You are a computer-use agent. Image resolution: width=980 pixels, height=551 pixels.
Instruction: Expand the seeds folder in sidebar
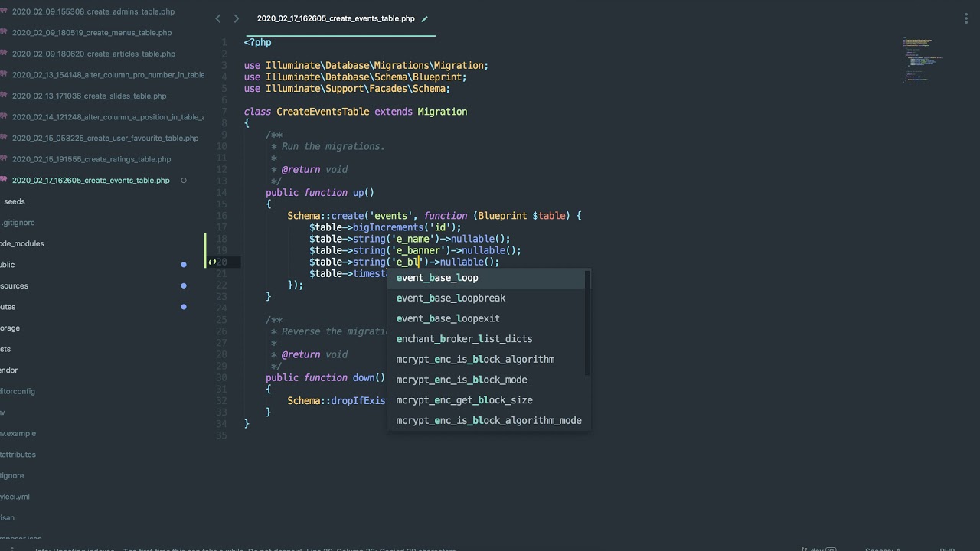coord(14,201)
